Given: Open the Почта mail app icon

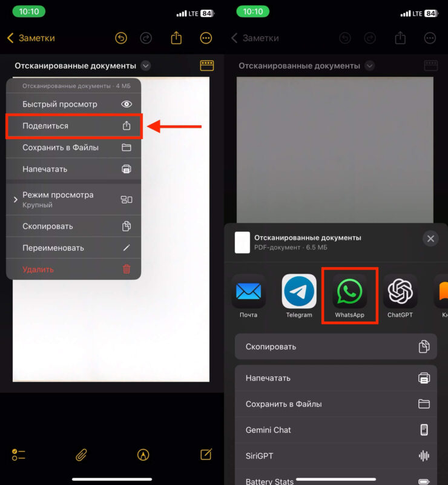Looking at the screenshot, I should pyautogui.click(x=248, y=292).
